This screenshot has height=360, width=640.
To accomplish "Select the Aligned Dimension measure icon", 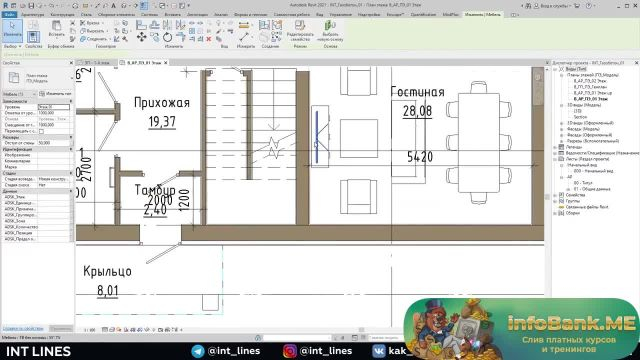I will click(x=244, y=25).
